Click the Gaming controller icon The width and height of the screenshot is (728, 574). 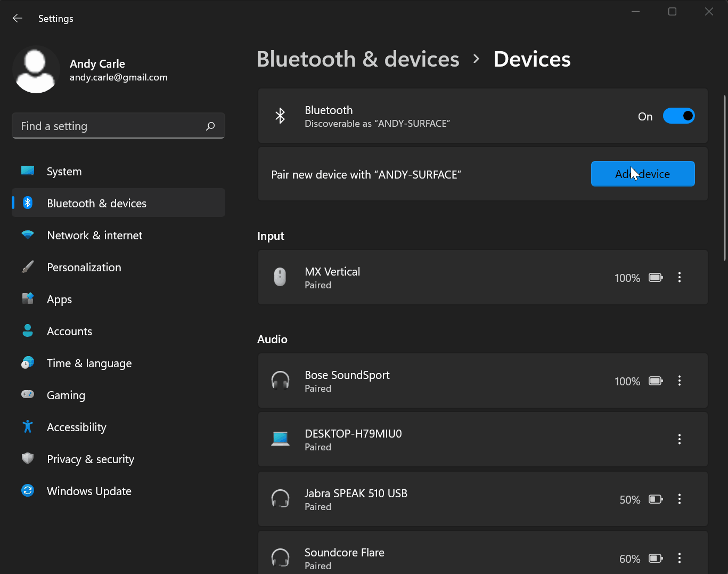[27, 394]
